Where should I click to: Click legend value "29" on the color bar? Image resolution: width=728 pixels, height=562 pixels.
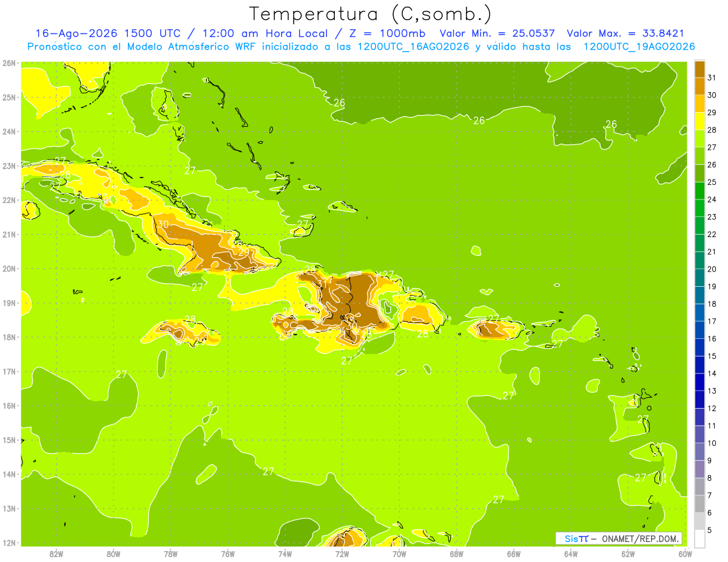tap(712, 113)
